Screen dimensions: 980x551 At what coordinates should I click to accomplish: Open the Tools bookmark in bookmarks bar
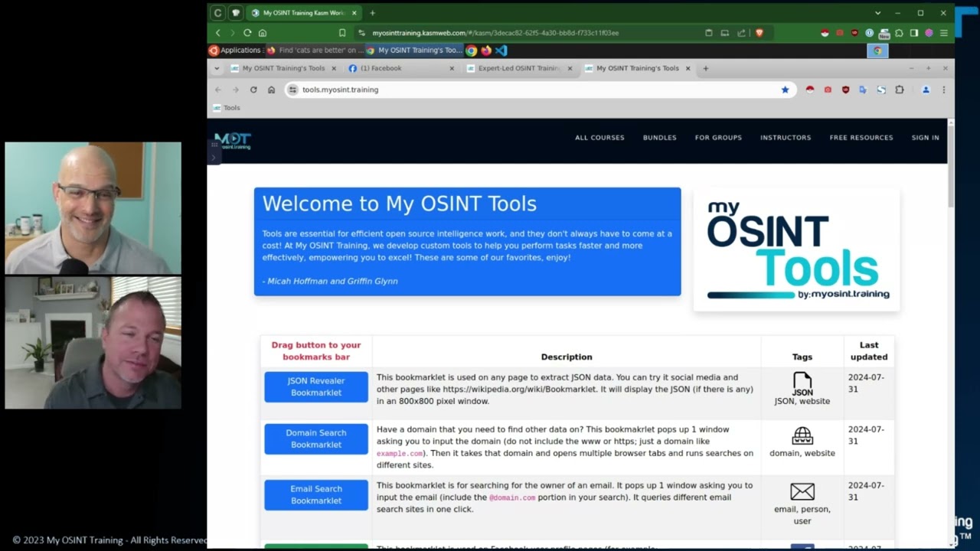(x=227, y=108)
